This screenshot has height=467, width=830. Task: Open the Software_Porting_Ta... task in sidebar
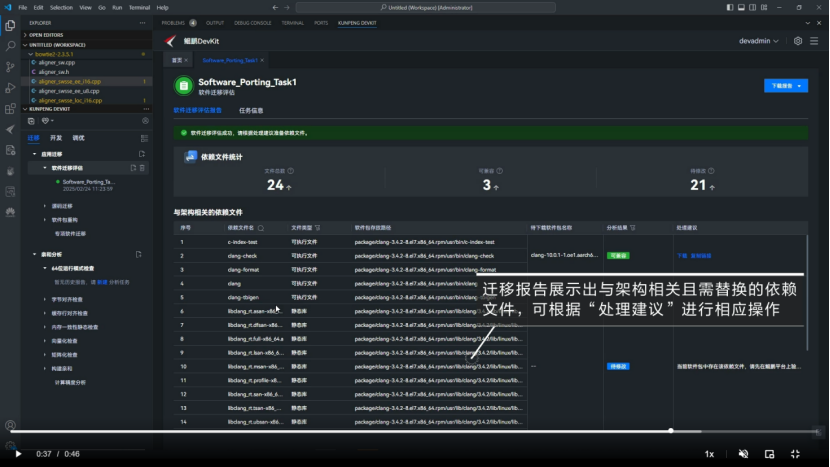pyautogui.click(x=88, y=182)
